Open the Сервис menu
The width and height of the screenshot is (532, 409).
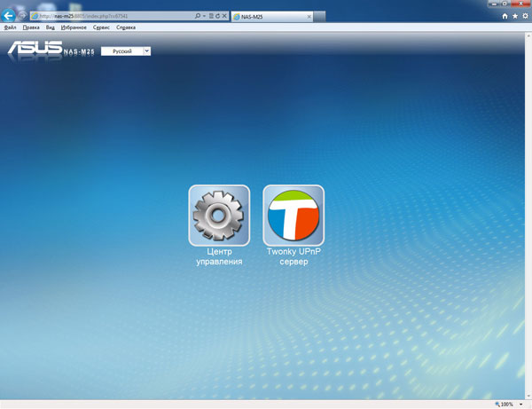(101, 28)
